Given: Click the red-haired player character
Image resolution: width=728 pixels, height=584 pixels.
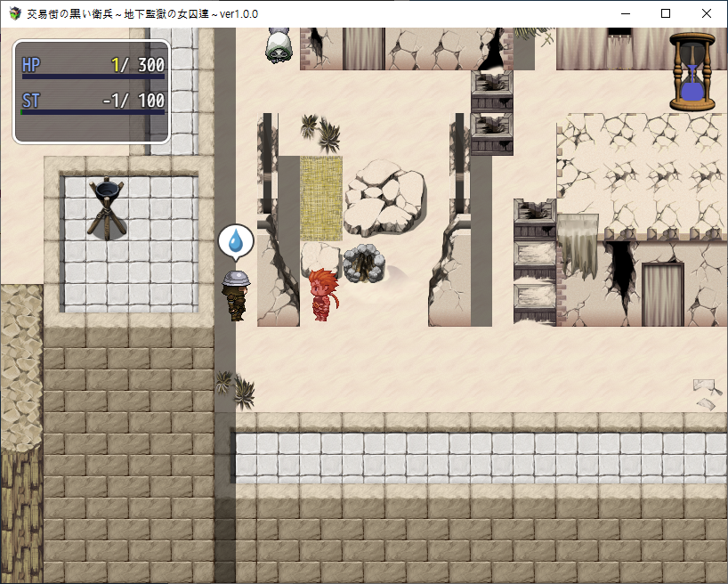Looking at the screenshot, I should coord(324,295).
